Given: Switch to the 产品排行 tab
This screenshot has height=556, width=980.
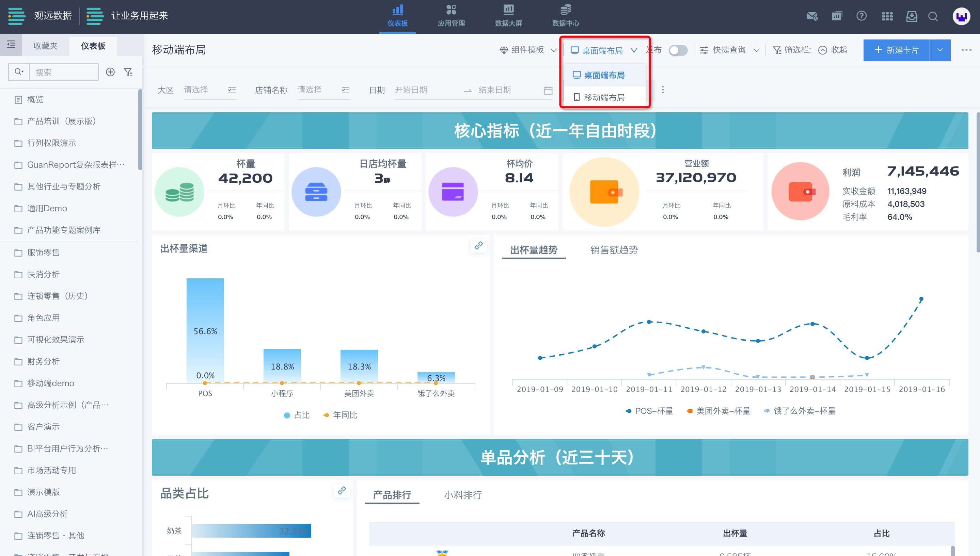Looking at the screenshot, I should click(x=392, y=495).
